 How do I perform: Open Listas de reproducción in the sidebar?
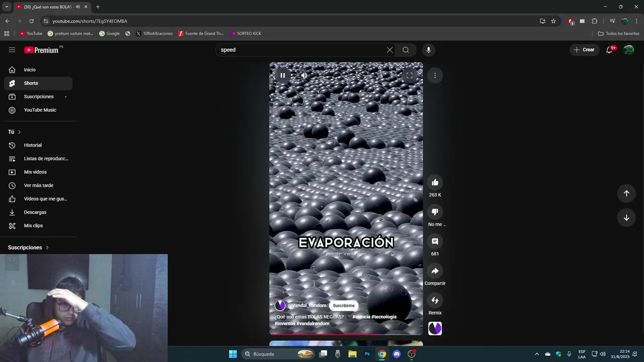(38, 158)
